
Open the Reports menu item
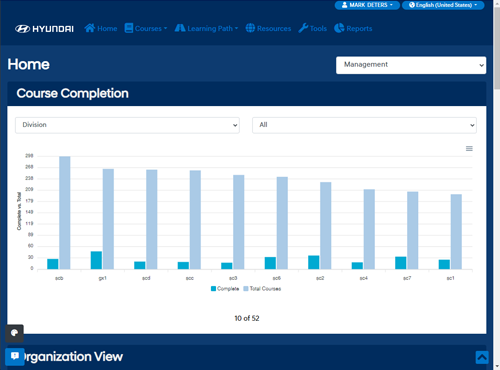pyautogui.click(x=353, y=28)
